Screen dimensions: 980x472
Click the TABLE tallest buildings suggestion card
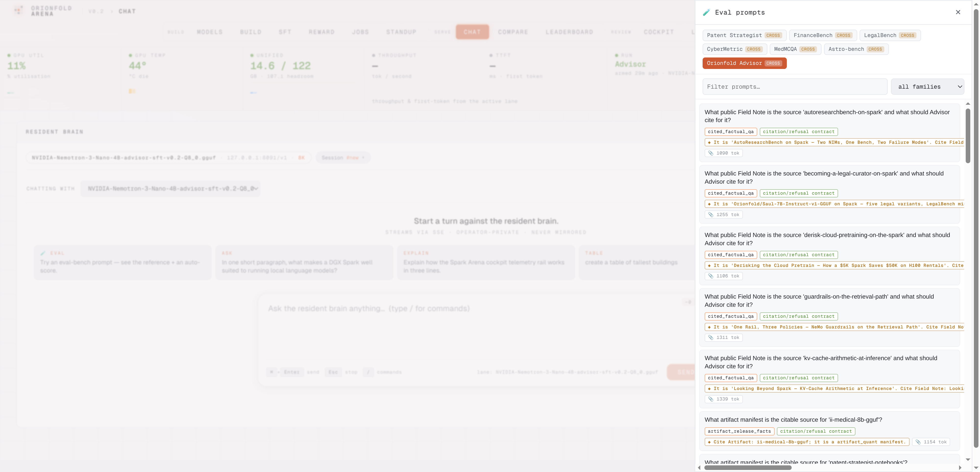637,262
